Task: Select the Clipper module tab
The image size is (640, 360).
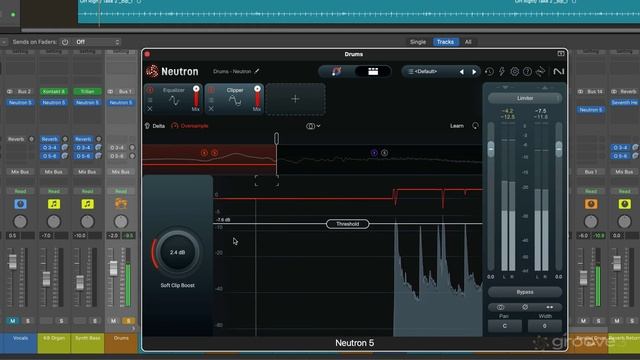Action: coord(235,99)
